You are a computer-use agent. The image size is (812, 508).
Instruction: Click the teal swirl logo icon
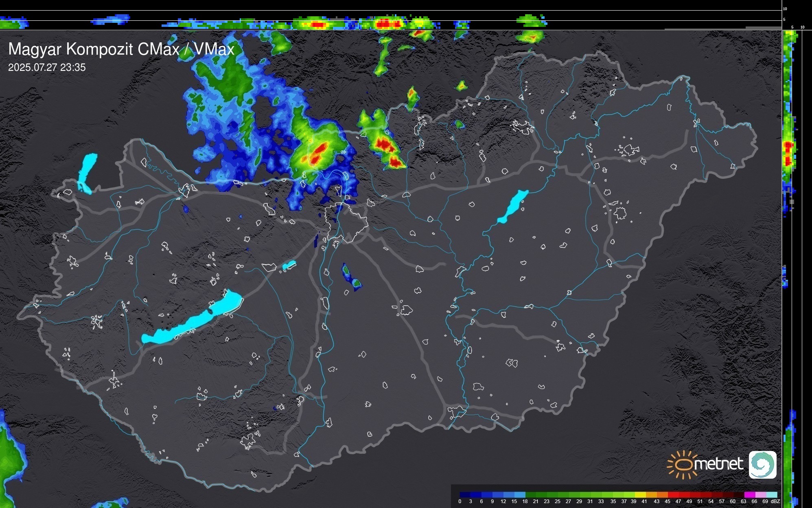pos(762,464)
